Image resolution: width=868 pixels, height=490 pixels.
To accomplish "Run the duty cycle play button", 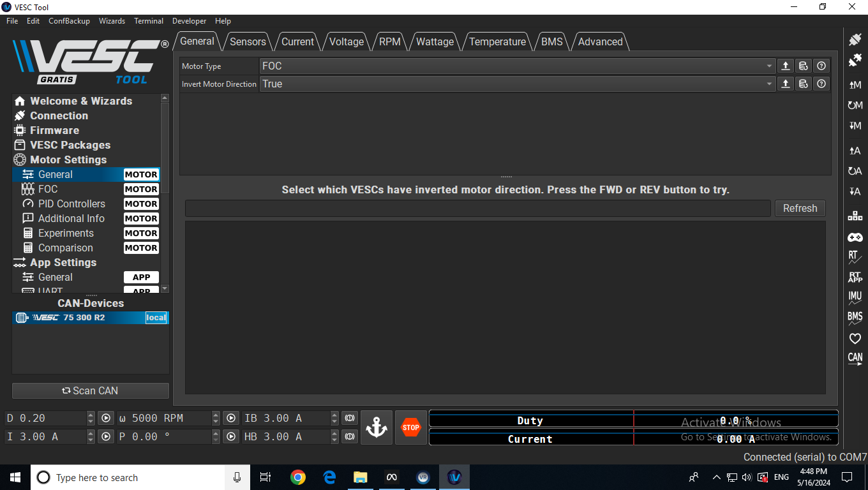I will 106,419.
